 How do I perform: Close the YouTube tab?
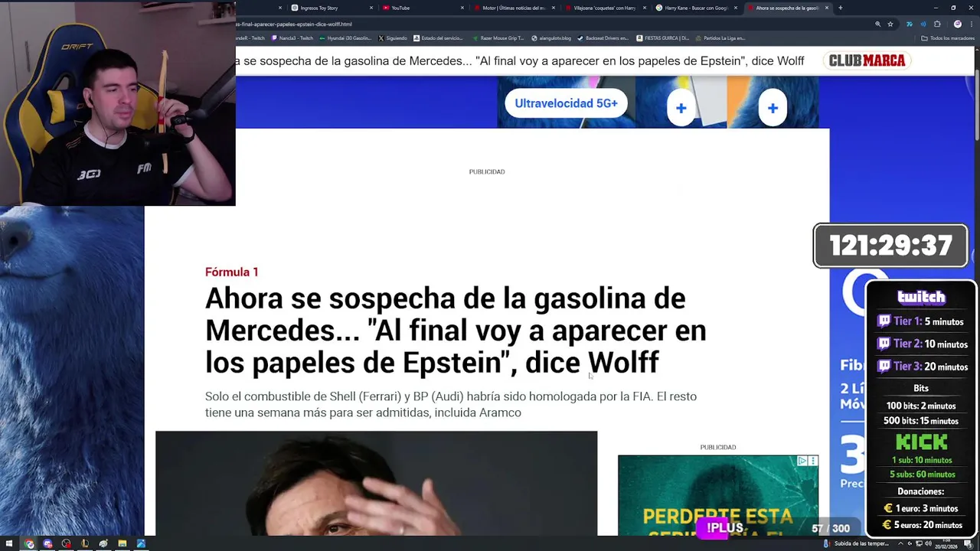click(x=462, y=8)
